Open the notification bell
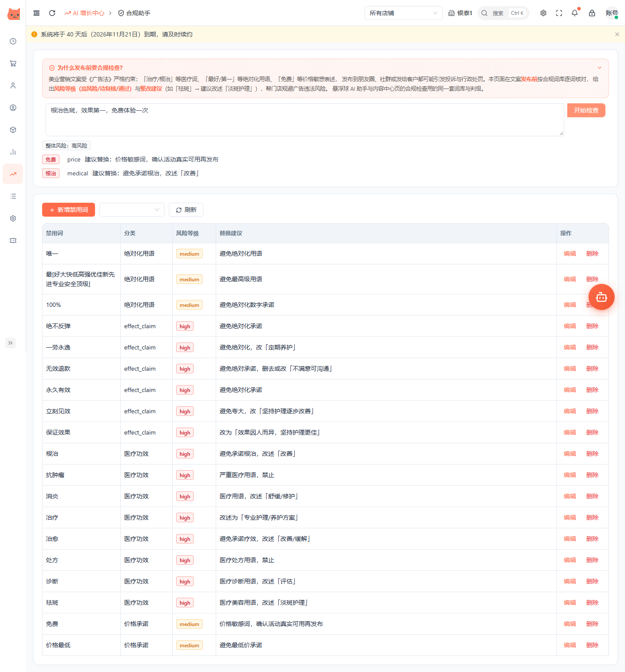 coord(575,13)
